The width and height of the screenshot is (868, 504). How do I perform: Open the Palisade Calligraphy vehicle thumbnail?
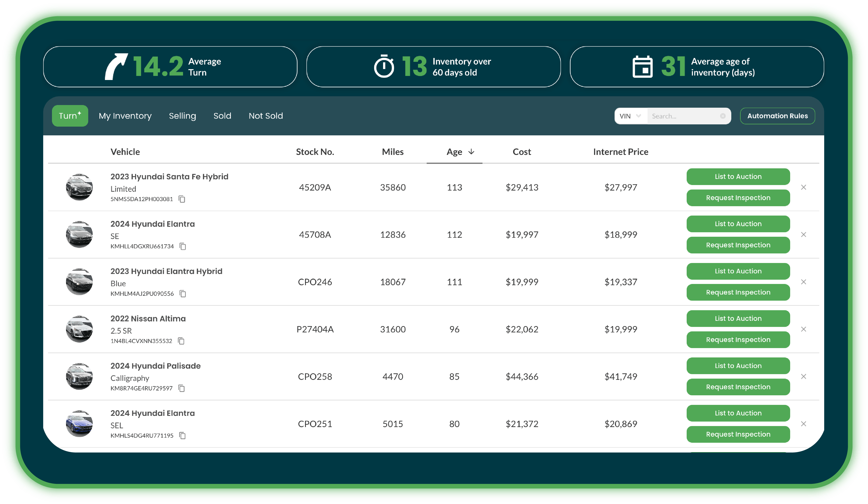79,376
